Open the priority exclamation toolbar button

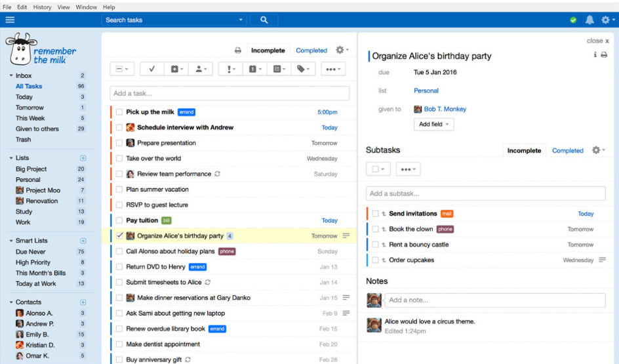tap(230, 69)
